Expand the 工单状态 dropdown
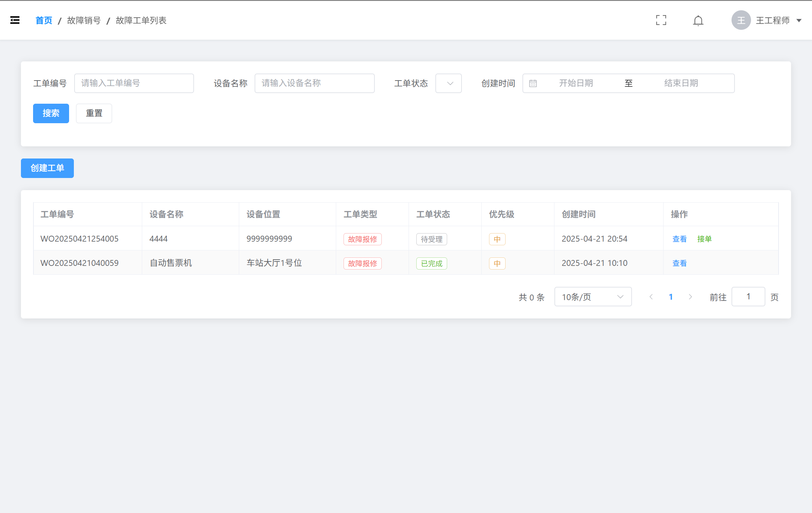 pyautogui.click(x=448, y=83)
